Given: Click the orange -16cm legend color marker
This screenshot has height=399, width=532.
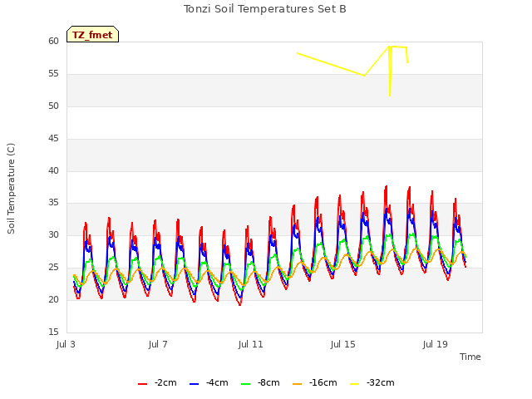Looking at the screenshot, I should (x=297, y=384).
